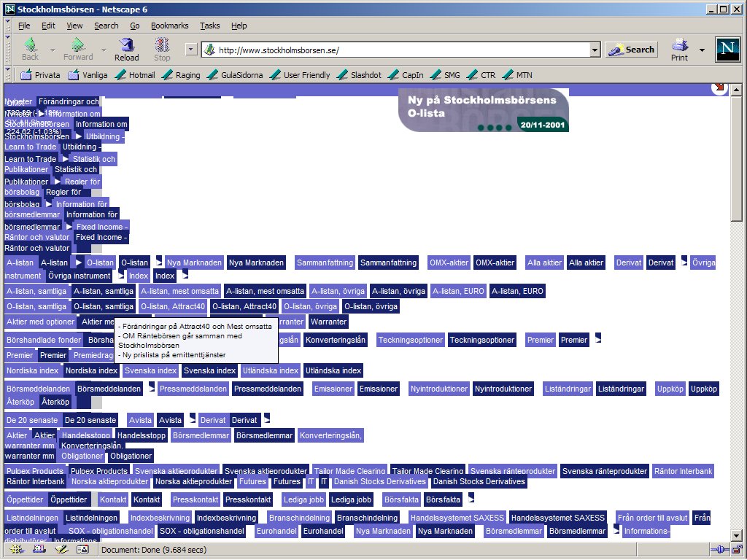
Task: Reload the current page
Action: pyautogui.click(x=127, y=50)
